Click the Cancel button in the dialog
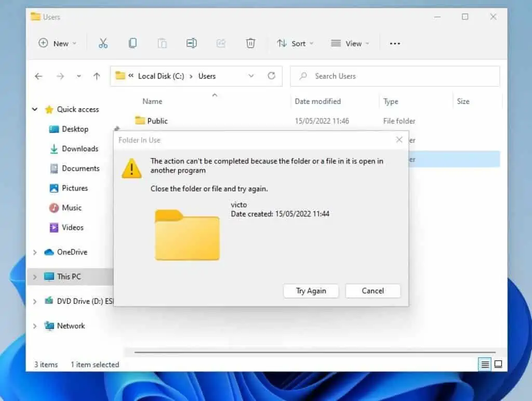The image size is (532, 401). [x=373, y=291]
